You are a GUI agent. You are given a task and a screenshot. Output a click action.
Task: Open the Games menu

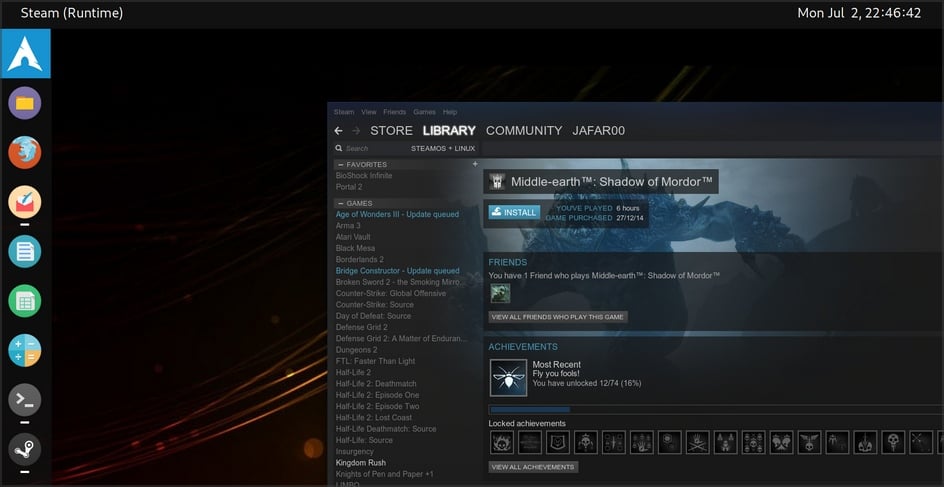[x=424, y=112]
